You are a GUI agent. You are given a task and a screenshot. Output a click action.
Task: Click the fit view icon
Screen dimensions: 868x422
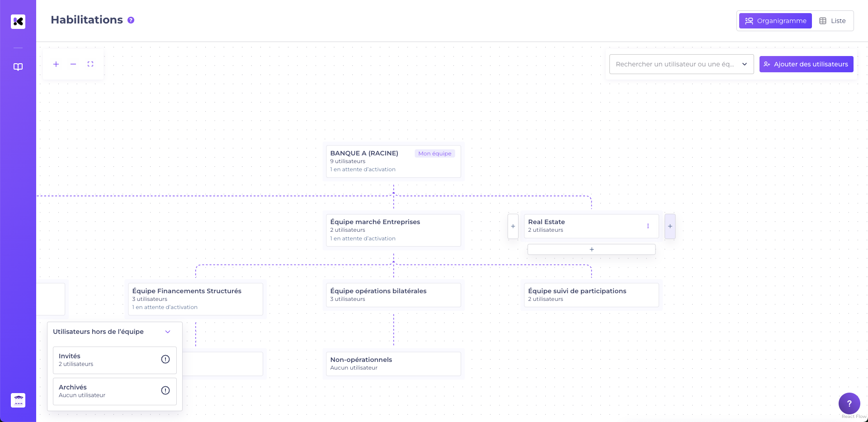point(90,64)
